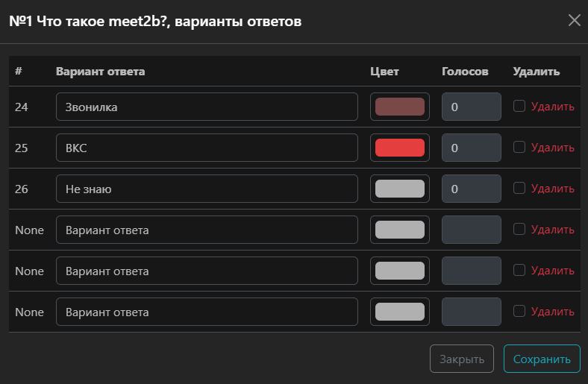Open the red color swatch for ВКС
The width and height of the screenshot is (588, 384).
[399, 148]
